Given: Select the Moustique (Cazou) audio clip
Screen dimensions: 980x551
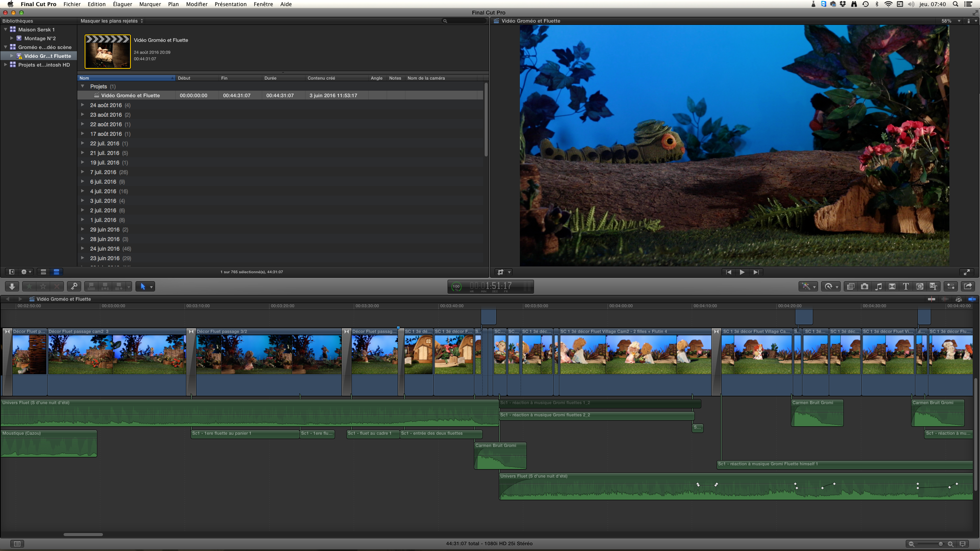Looking at the screenshot, I should (49, 443).
